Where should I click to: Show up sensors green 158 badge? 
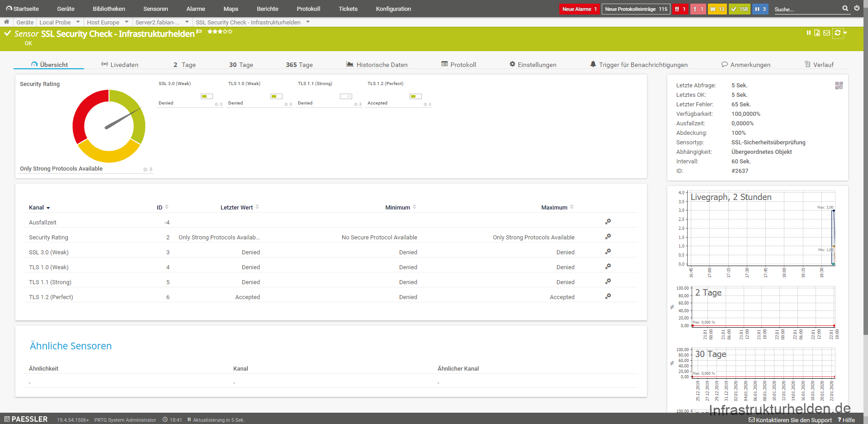739,9
